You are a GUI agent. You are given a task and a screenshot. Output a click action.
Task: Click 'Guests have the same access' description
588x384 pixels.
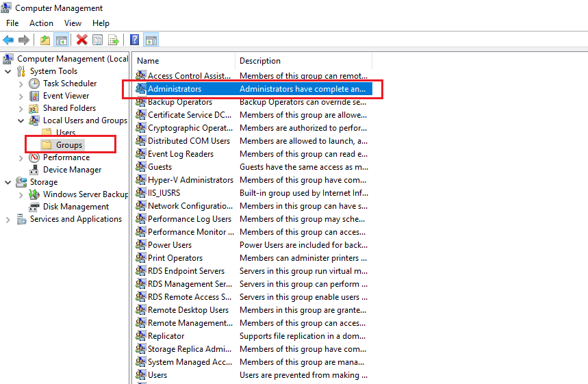[304, 167]
